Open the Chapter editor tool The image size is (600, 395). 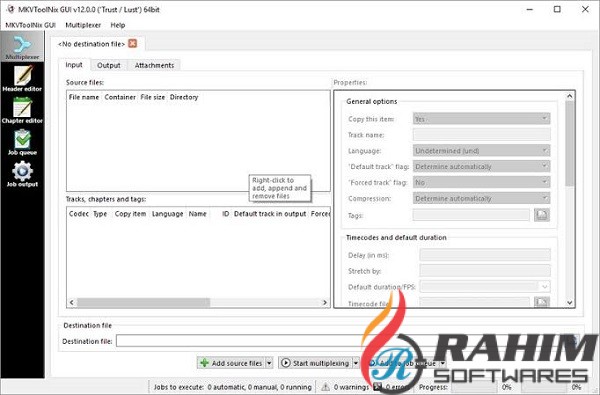(22, 110)
